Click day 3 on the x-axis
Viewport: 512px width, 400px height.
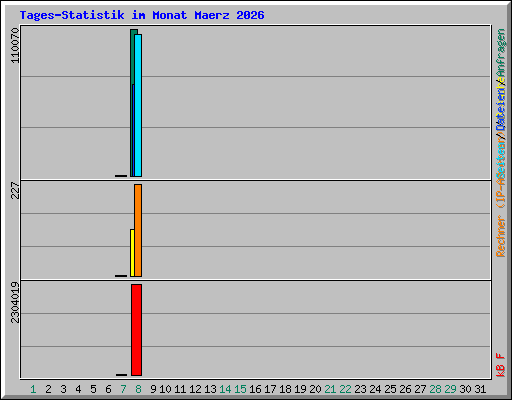[x=63, y=389]
